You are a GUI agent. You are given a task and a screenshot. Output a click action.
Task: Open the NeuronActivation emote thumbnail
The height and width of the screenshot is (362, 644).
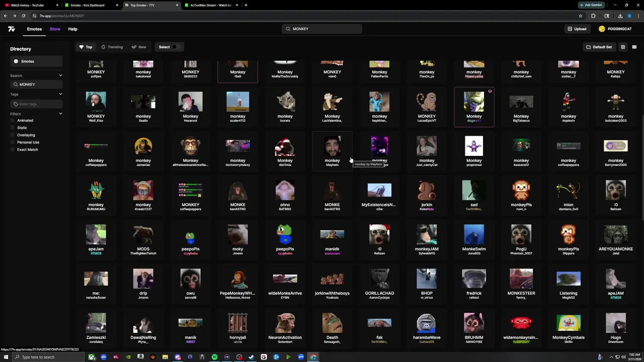[x=285, y=324]
